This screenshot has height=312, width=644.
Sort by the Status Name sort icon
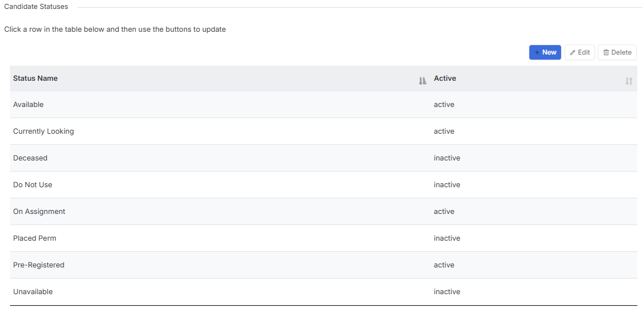click(422, 81)
